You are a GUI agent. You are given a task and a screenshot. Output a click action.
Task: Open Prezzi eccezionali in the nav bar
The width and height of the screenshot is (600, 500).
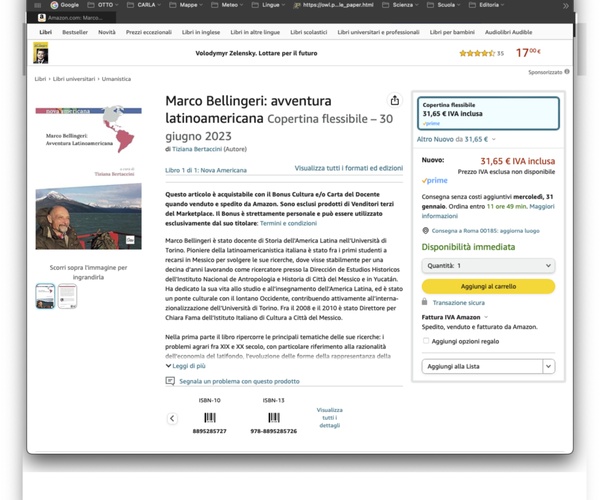(x=148, y=32)
